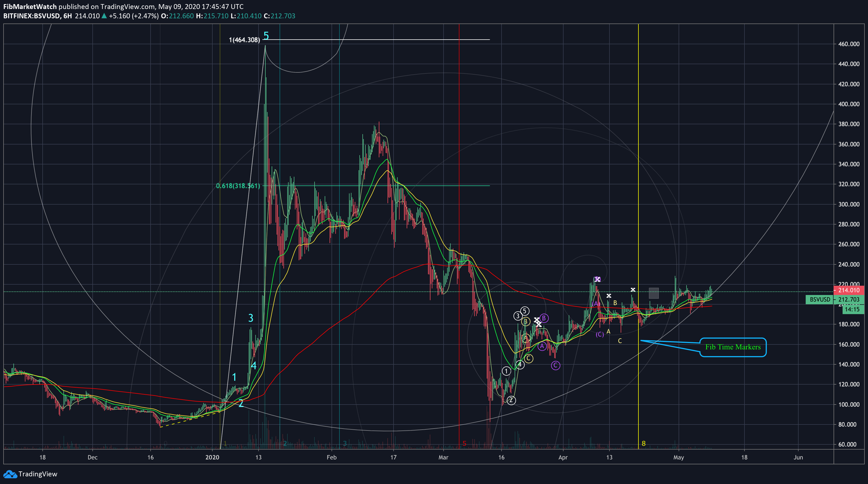This screenshot has height=484, width=868.
Task: Click the TradingView cloud logo icon
Action: tap(10, 474)
